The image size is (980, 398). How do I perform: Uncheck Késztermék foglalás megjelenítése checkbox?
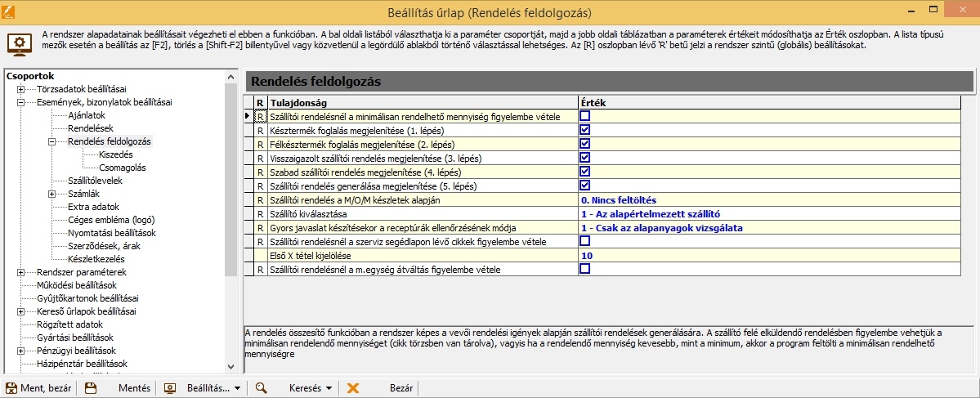[584, 130]
